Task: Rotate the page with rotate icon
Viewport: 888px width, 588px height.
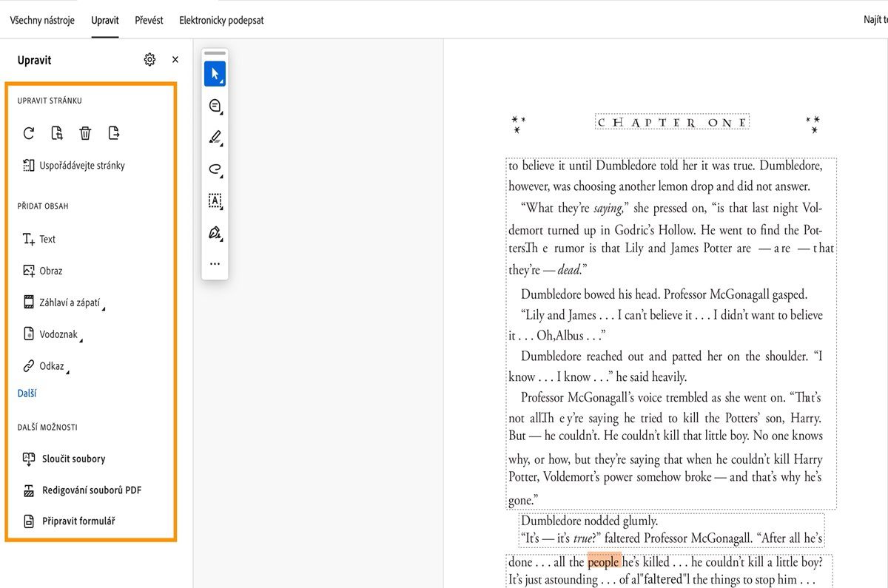Action: tap(29, 133)
